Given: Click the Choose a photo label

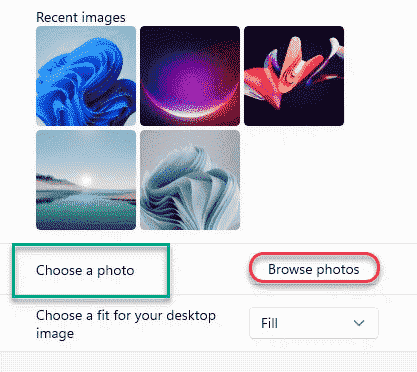Looking at the screenshot, I should coord(85,270).
